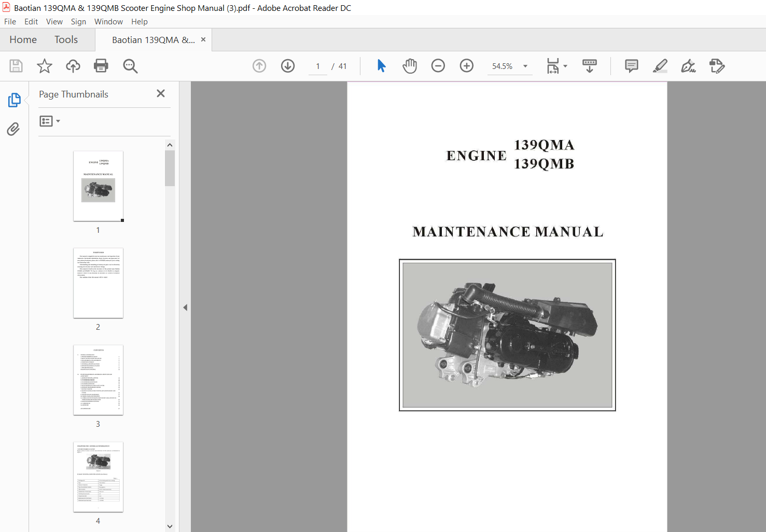Open the Window menu
The width and height of the screenshot is (766, 532).
(x=108, y=22)
